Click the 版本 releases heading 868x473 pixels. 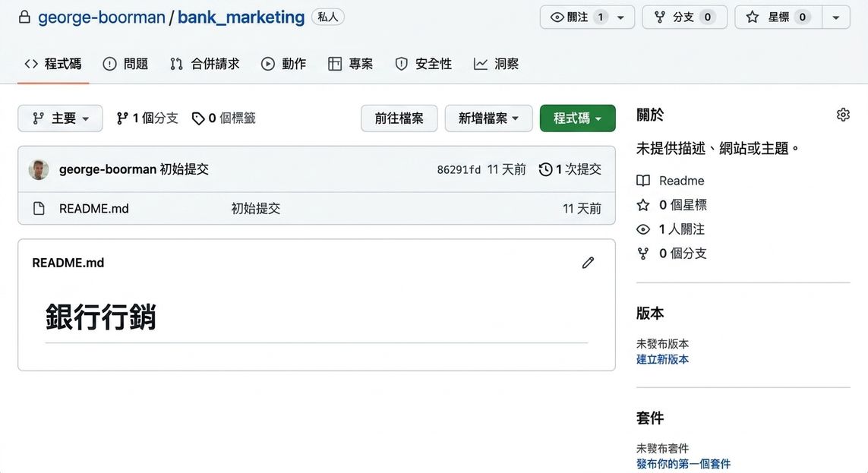650,314
